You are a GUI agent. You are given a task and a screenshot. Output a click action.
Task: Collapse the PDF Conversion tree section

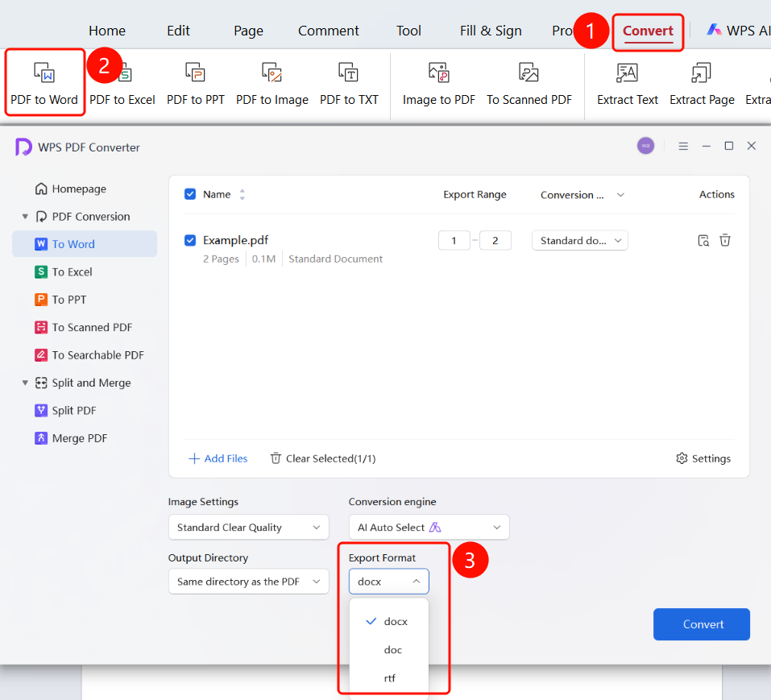(25, 217)
